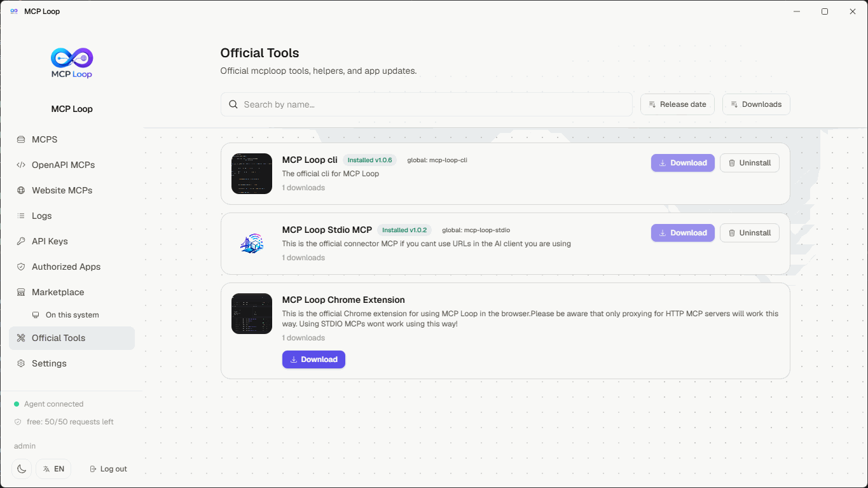Click free: 50/50 requests left
The image size is (868, 488).
tap(70, 422)
